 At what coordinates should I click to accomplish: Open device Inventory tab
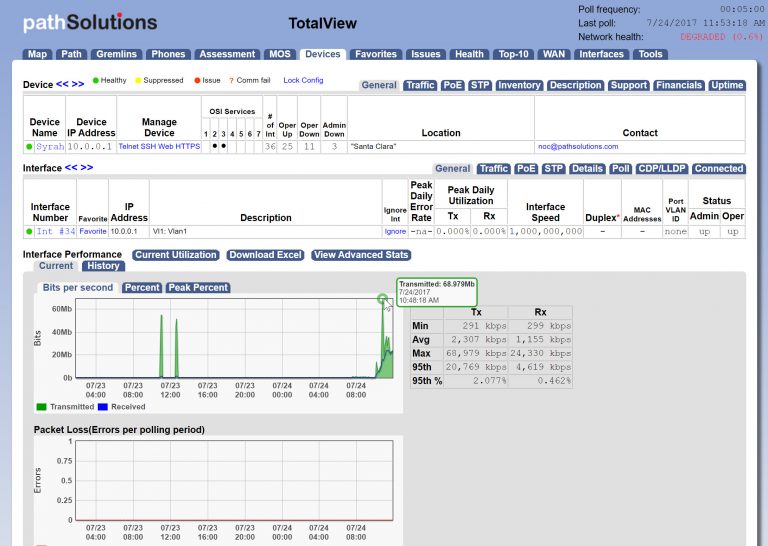(x=519, y=86)
